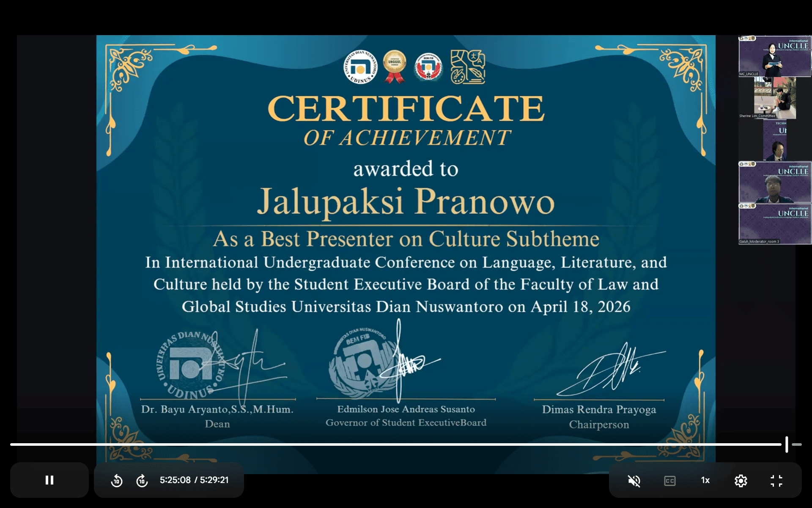The width and height of the screenshot is (812, 508).
Task: Click the 'Governor of Student ExecutiveBoard' title
Action: (406, 422)
